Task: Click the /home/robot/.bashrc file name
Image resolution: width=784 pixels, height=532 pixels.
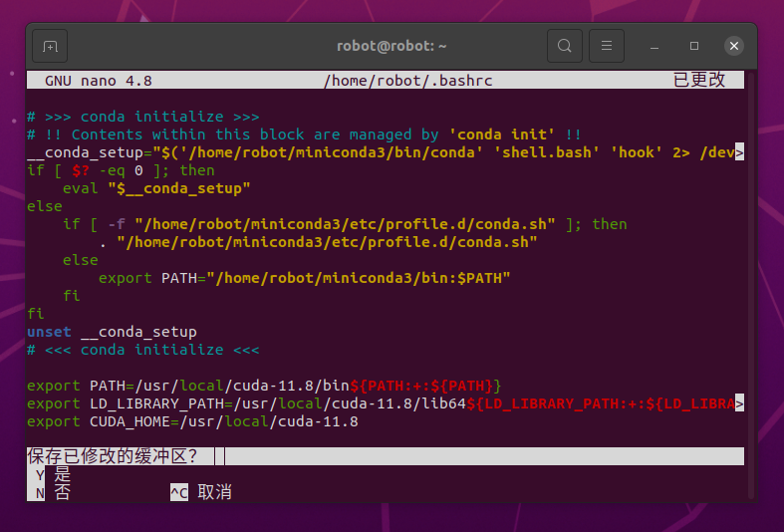Action: click(408, 81)
